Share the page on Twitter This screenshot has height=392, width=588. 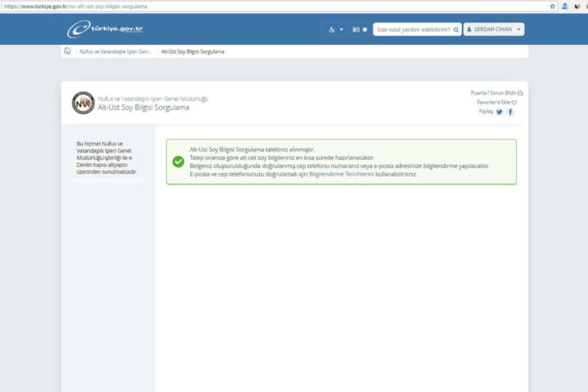[x=500, y=112]
